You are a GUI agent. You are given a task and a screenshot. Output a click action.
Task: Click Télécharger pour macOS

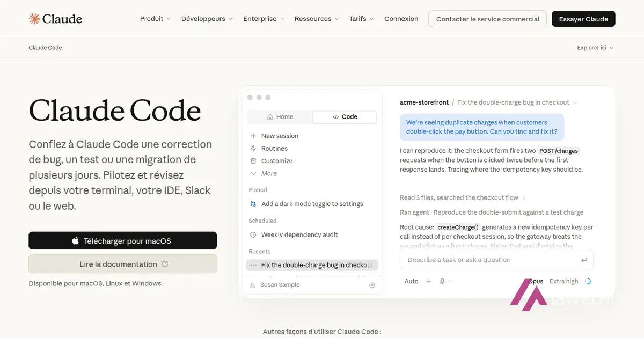[122, 241]
